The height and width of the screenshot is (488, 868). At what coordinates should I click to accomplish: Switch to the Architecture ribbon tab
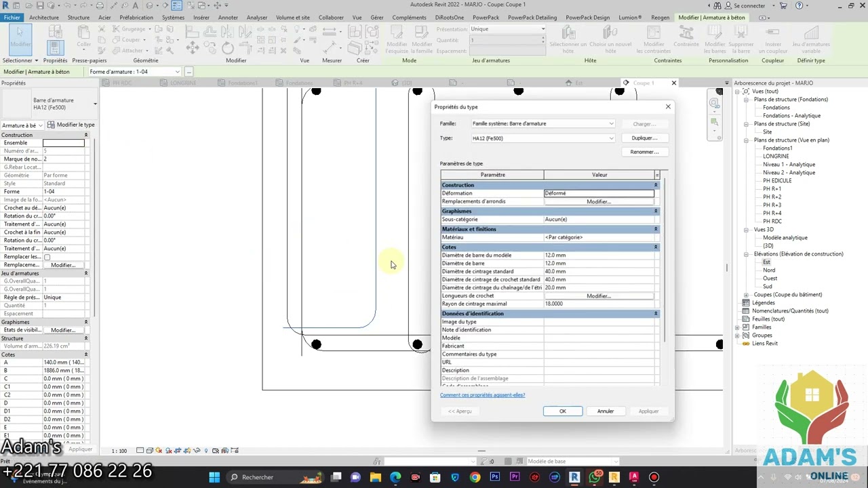pyautogui.click(x=44, y=18)
